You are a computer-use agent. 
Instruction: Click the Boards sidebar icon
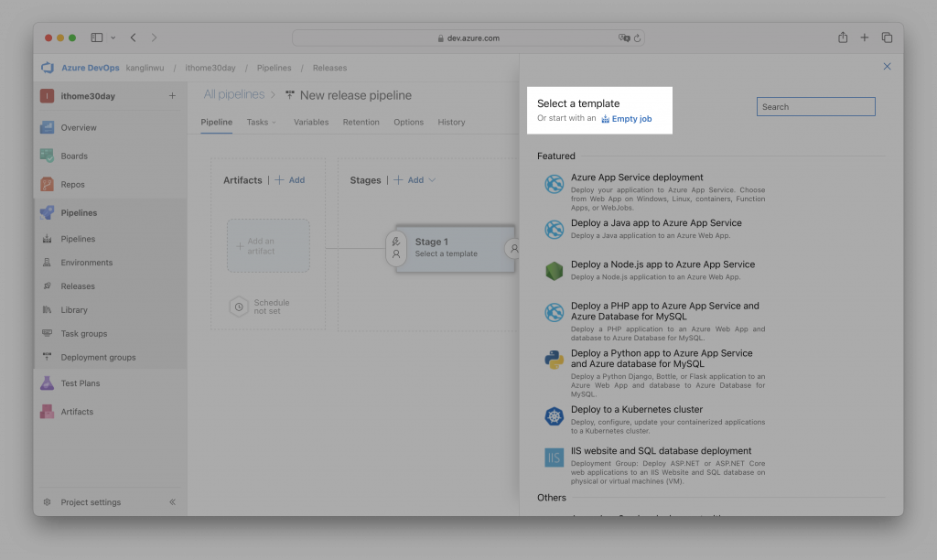click(x=48, y=156)
